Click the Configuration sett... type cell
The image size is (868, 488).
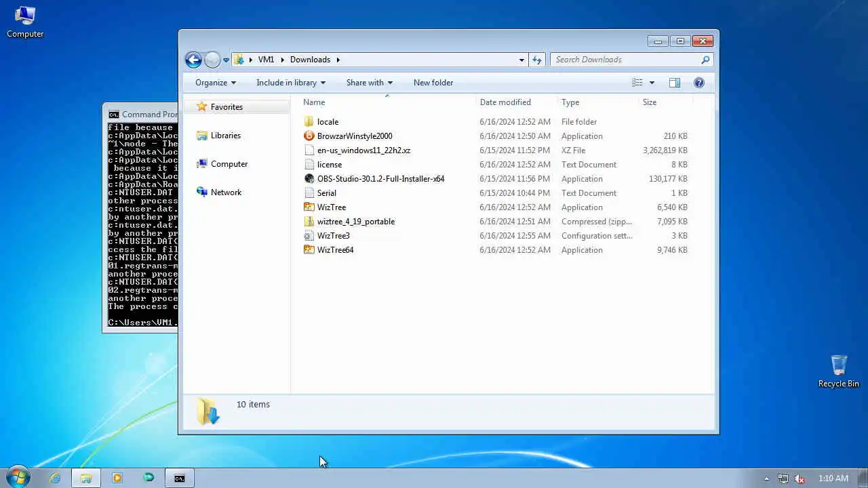pos(597,236)
